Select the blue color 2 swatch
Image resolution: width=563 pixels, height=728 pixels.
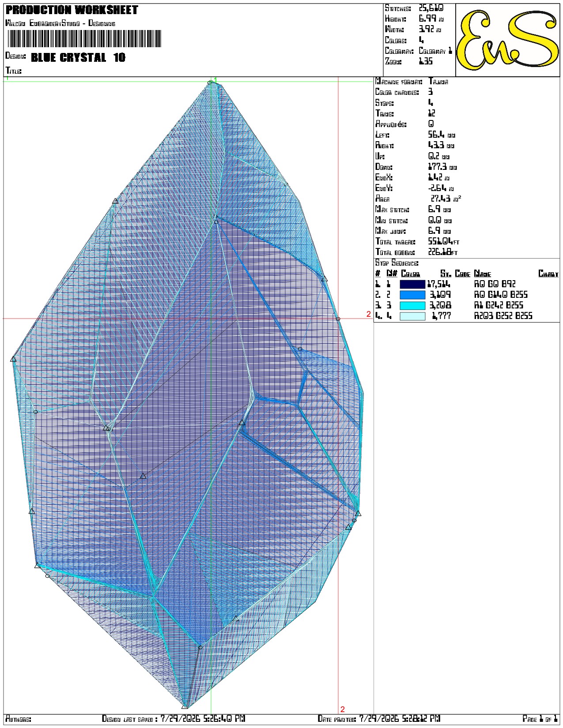(412, 295)
